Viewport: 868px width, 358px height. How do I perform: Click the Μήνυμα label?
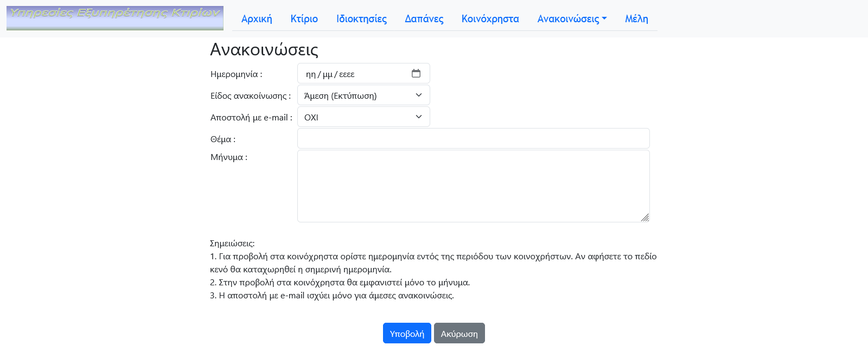(x=229, y=157)
